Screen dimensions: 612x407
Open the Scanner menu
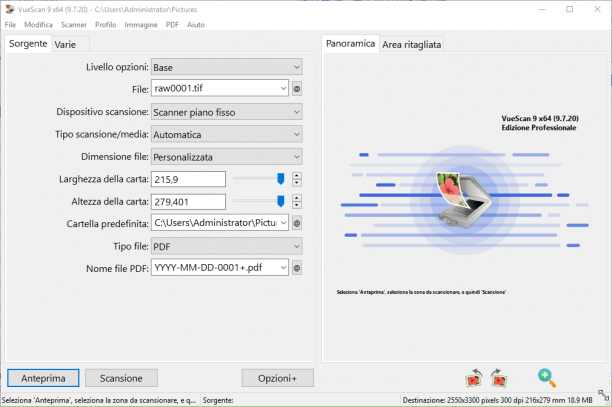tap(74, 25)
